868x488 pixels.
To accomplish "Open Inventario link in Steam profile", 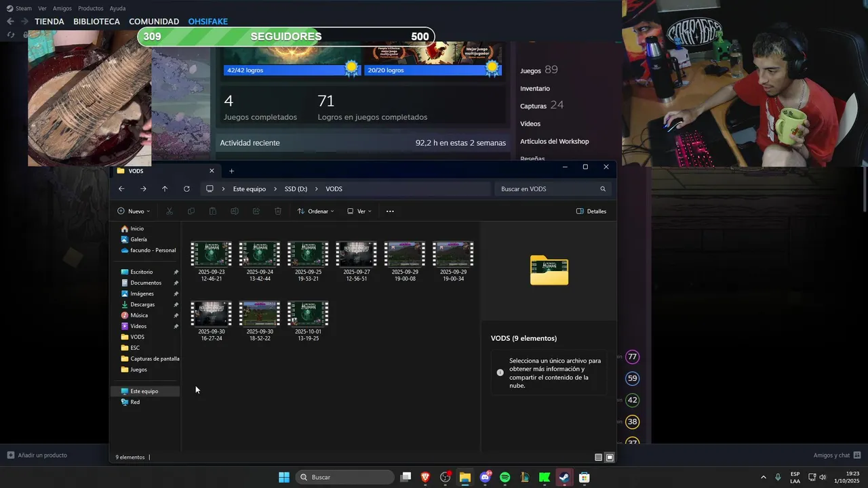I will click(535, 89).
